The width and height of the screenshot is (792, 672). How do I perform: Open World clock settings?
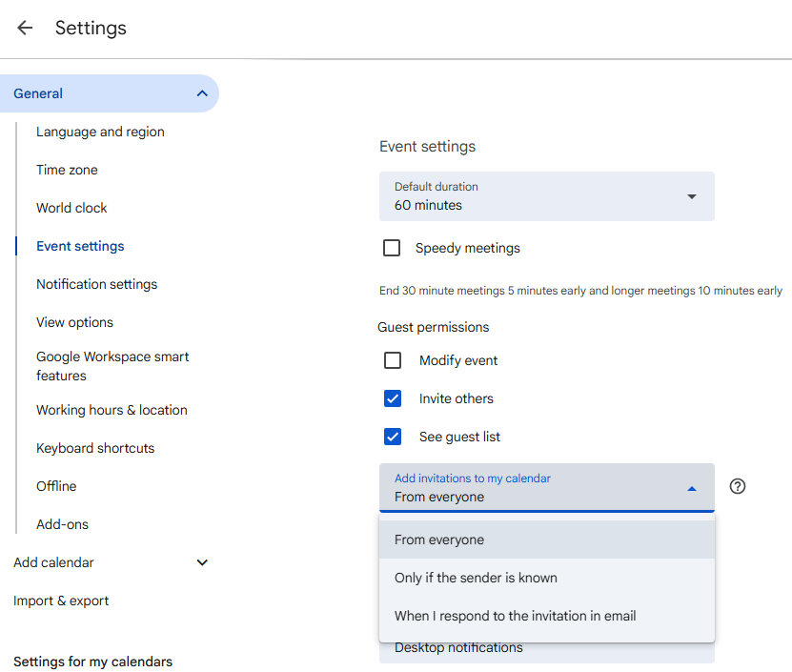click(71, 208)
